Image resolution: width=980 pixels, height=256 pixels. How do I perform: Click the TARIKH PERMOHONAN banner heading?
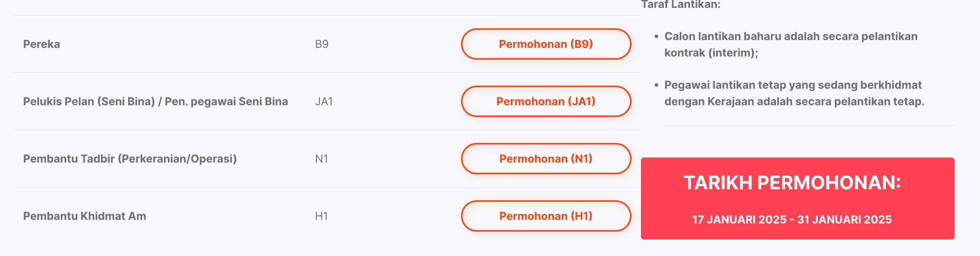(x=792, y=183)
